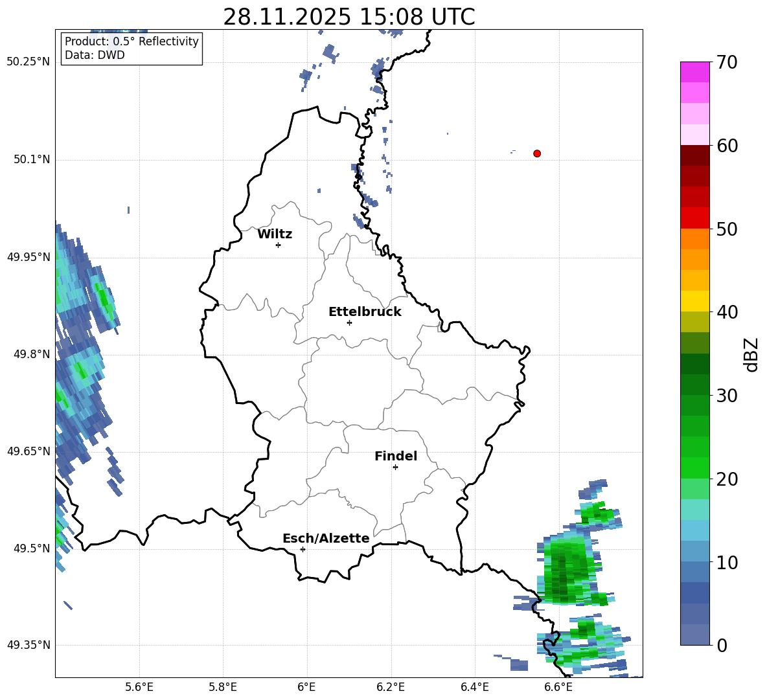Click the 28.11.2025 15:08 UTC title
The height and width of the screenshot is (700, 767).
point(349,17)
